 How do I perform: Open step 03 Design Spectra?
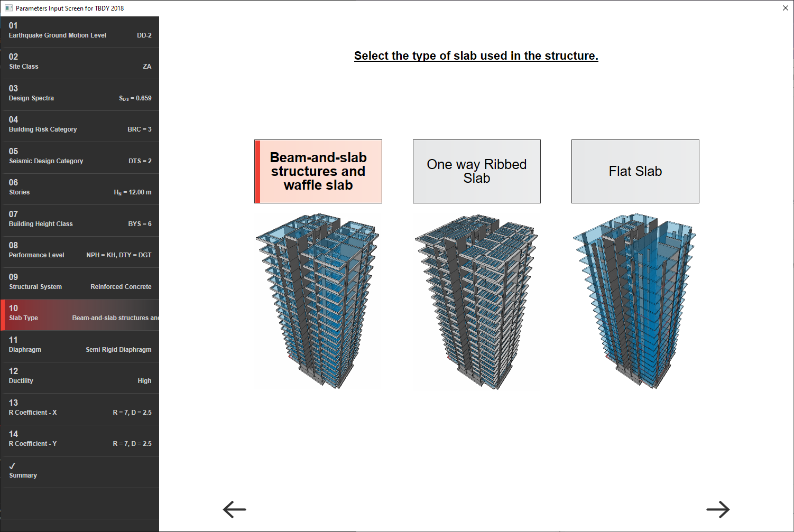click(80, 94)
